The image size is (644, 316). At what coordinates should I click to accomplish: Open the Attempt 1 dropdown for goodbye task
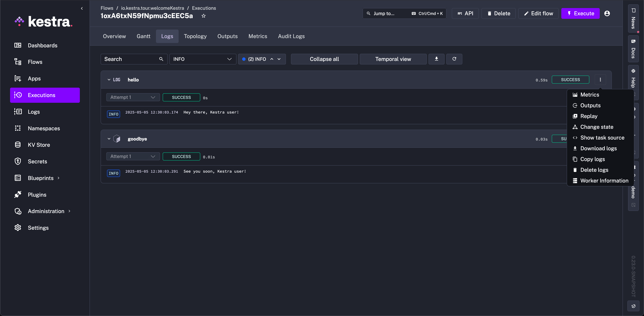(x=133, y=156)
